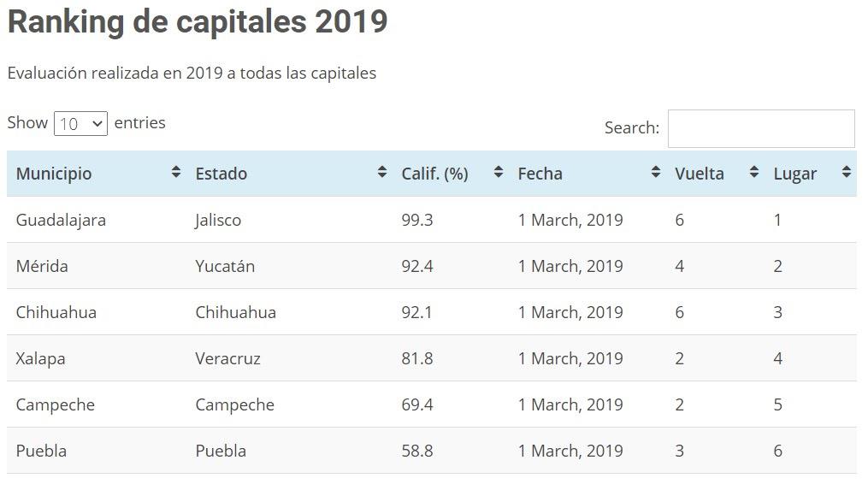Viewport: 868px width, 484px height.
Task: Click the Vuelta column sort icon
Action: pyautogui.click(x=754, y=173)
